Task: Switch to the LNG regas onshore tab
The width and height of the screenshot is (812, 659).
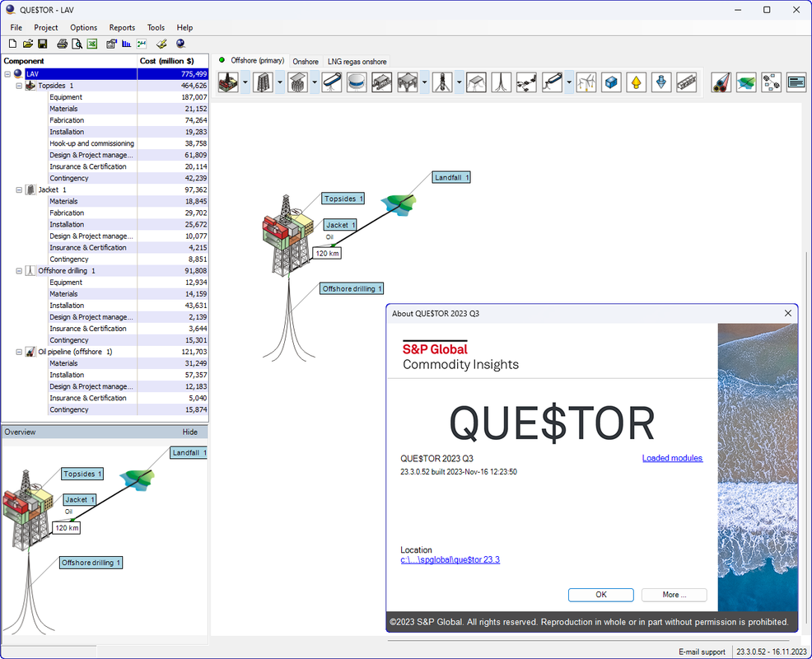Action: click(x=357, y=62)
